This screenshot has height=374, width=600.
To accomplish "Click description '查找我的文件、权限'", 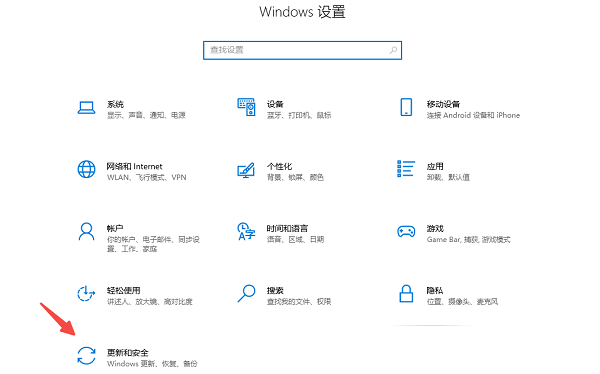I will pos(299,302).
